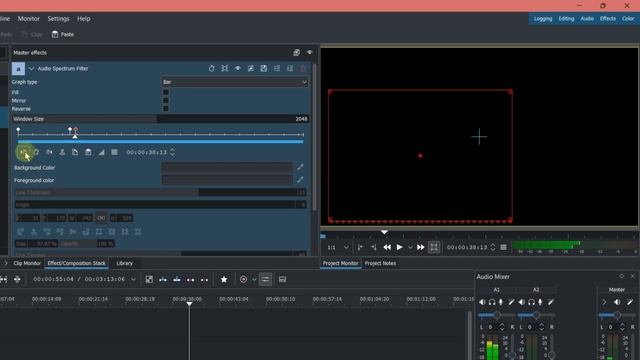Select the Project Monitor tab
The image size is (640, 360).
coord(340,263)
